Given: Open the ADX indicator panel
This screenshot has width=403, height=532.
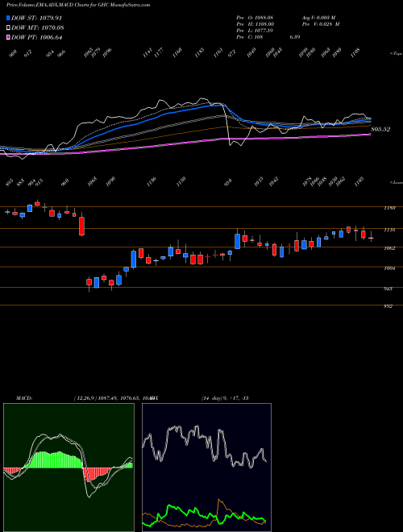Looking at the screenshot, I should [x=206, y=468].
